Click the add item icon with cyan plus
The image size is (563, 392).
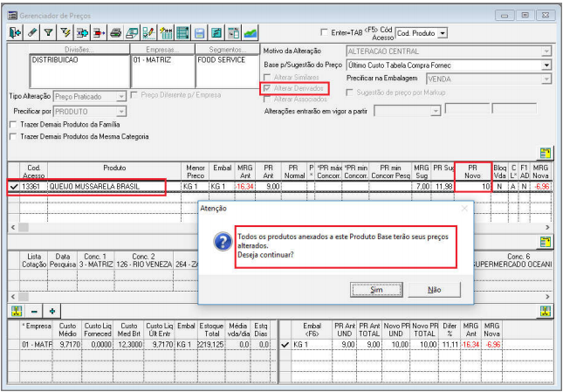coord(82,33)
